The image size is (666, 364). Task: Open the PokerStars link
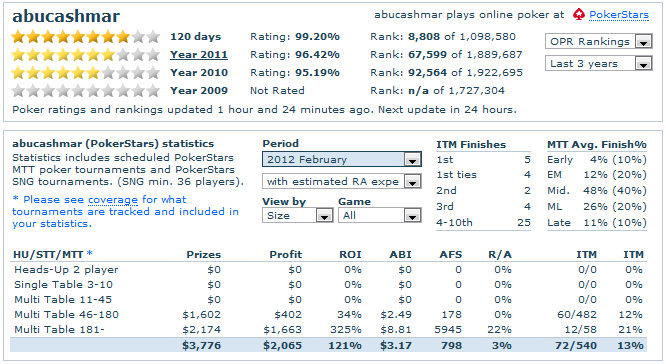coord(619,15)
